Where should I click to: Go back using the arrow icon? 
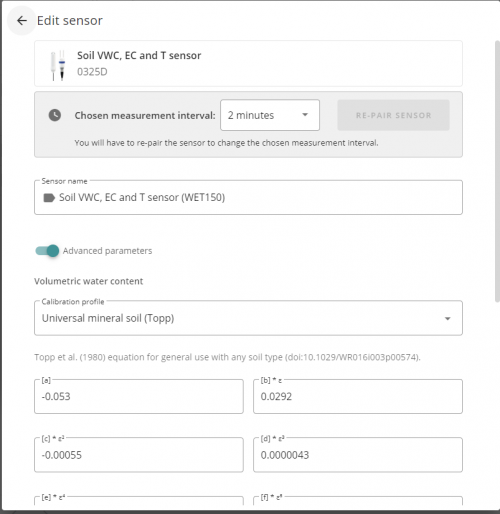(22, 21)
